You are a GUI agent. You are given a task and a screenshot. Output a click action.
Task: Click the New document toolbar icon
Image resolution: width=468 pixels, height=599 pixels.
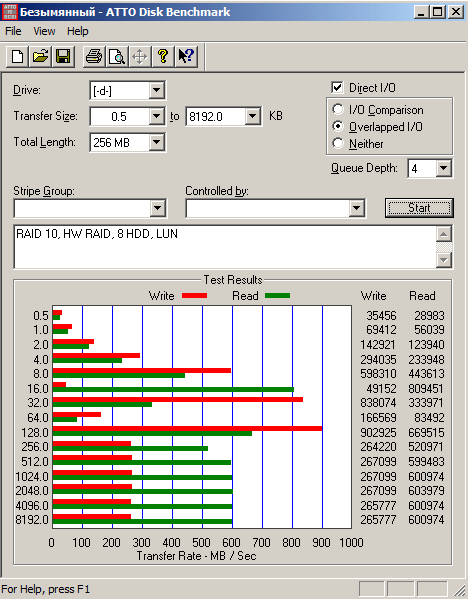click(x=17, y=57)
